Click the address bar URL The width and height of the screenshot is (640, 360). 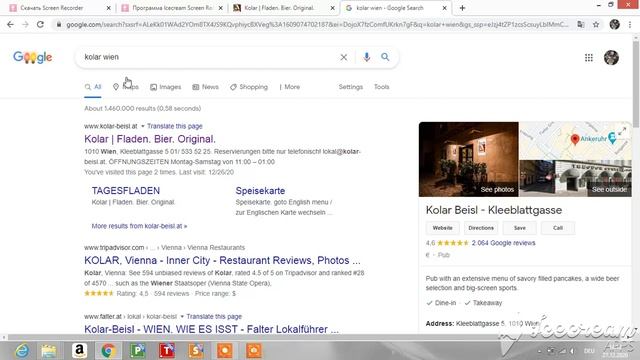pos(317,24)
